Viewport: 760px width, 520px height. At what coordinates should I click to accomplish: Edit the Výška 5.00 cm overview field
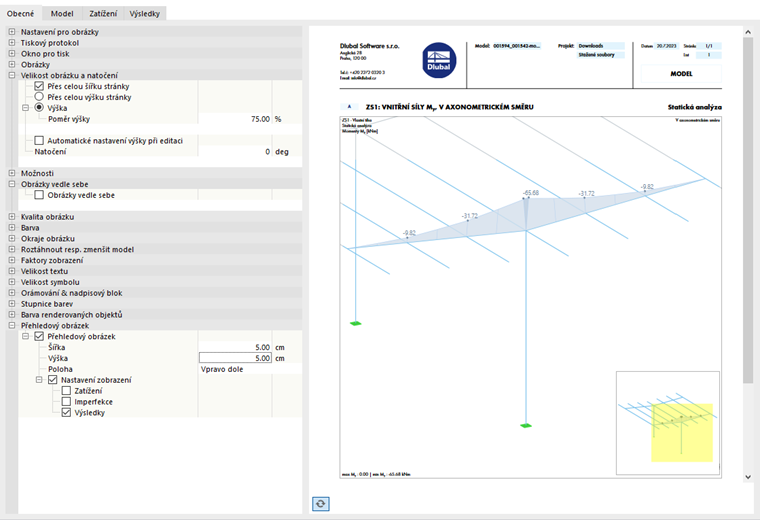235,358
